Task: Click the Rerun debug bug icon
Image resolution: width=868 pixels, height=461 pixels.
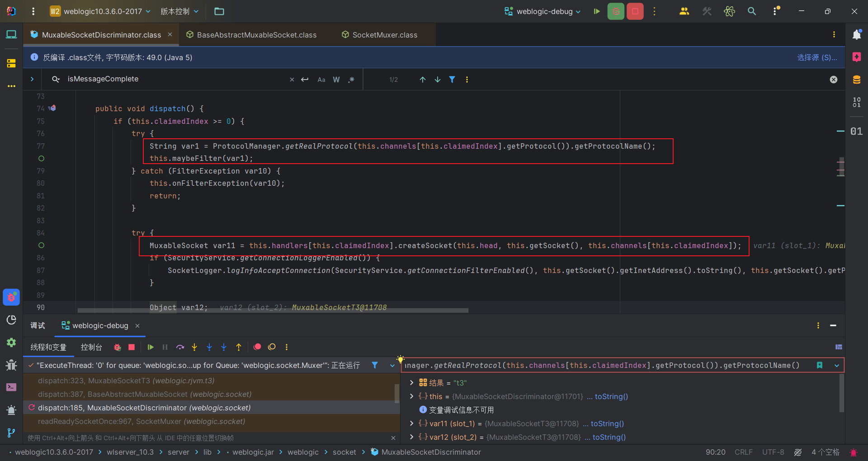Action: (x=117, y=347)
